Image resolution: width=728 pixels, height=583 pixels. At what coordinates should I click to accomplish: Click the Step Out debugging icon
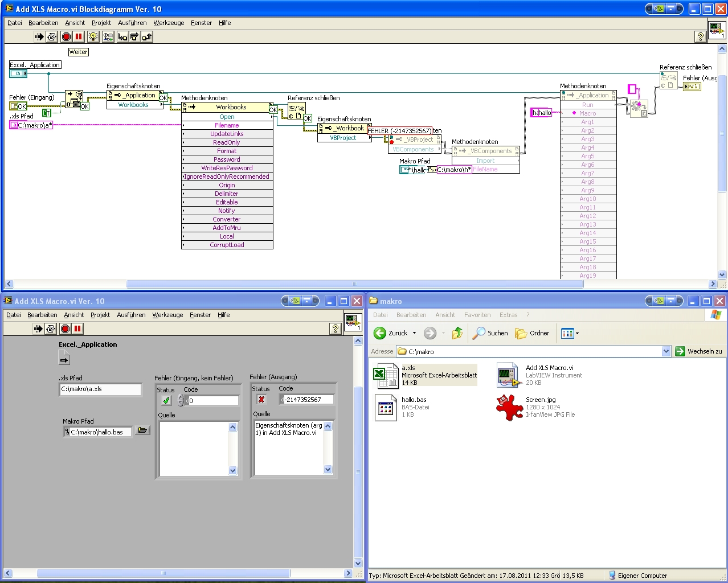click(x=147, y=37)
